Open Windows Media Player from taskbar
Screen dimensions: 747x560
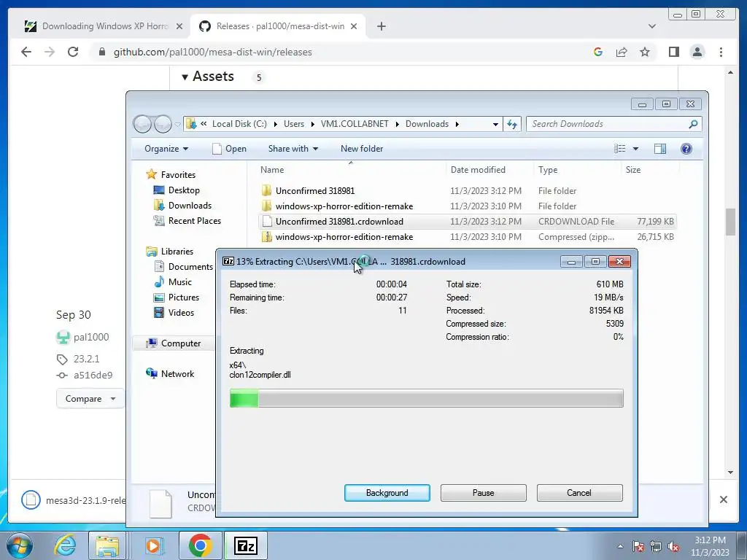(x=153, y=545)
